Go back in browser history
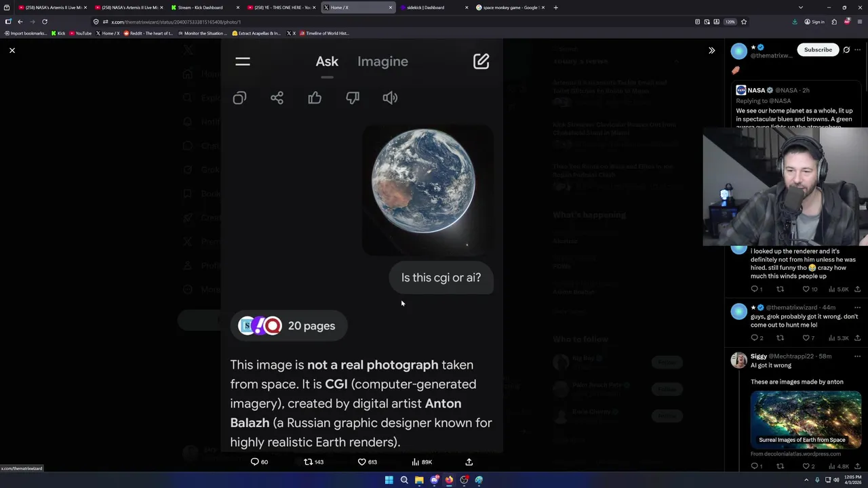This screenshot has width=868, height=488. click(x=20, y=22)
